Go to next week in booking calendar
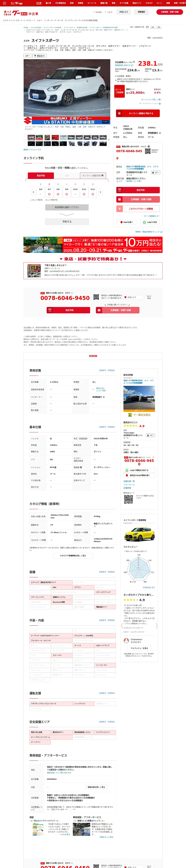The height and width of the screenshot is (868, 186). 100,192
